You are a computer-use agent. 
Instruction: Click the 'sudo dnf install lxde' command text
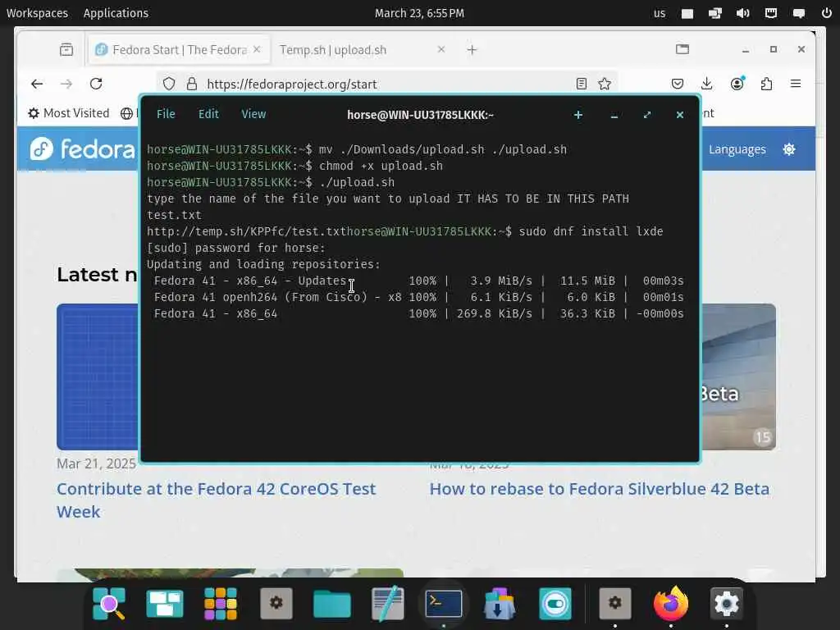click(x=591, y=231)
